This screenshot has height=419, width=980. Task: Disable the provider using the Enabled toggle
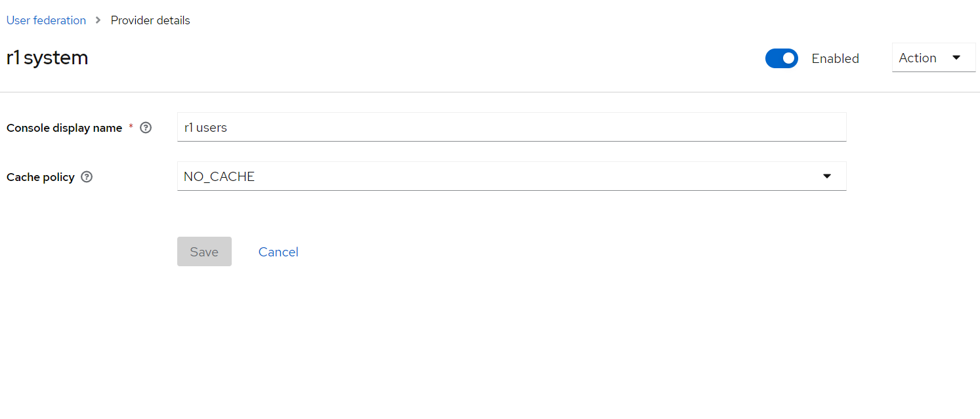point(782,58)
